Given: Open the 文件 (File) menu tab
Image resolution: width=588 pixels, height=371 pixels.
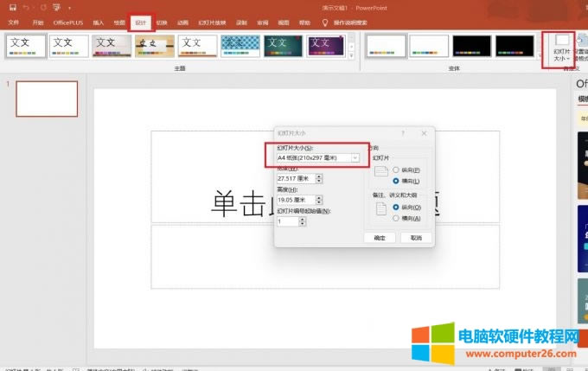Looking at the screenshot, I should pyautogui.click(x=13, y=22).
